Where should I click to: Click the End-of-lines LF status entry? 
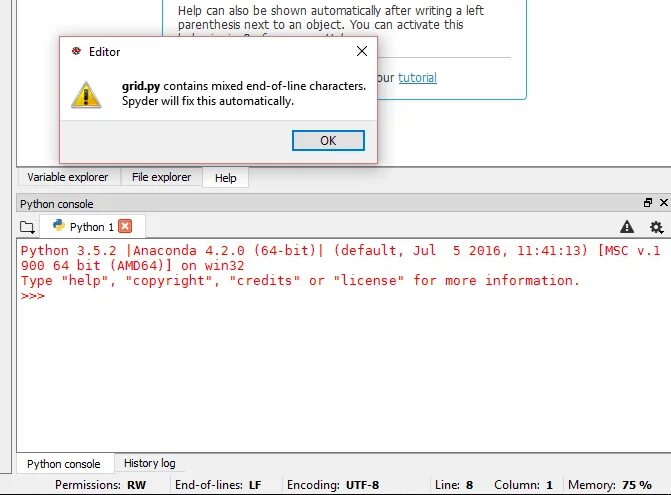pos(218,485)
